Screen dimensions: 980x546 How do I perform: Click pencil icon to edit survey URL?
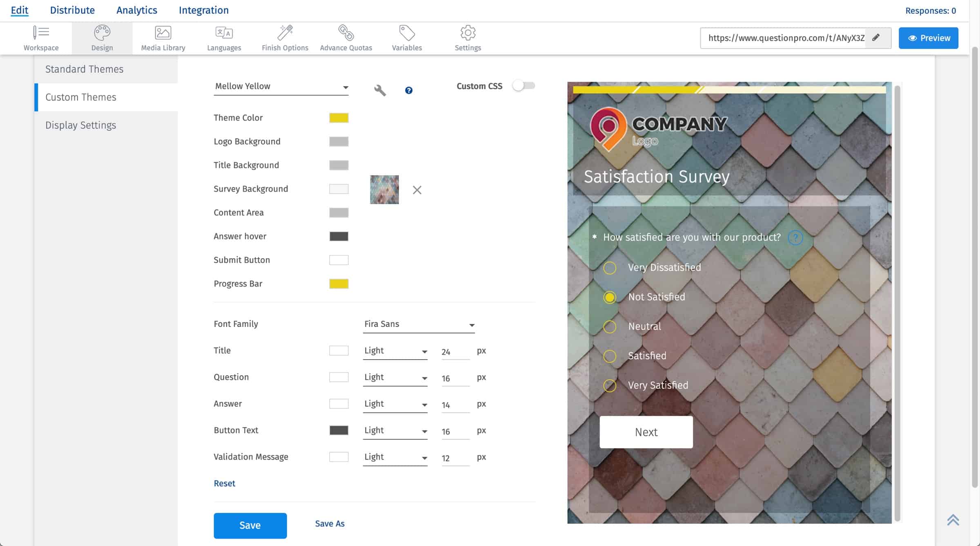[x=876, y=38]
